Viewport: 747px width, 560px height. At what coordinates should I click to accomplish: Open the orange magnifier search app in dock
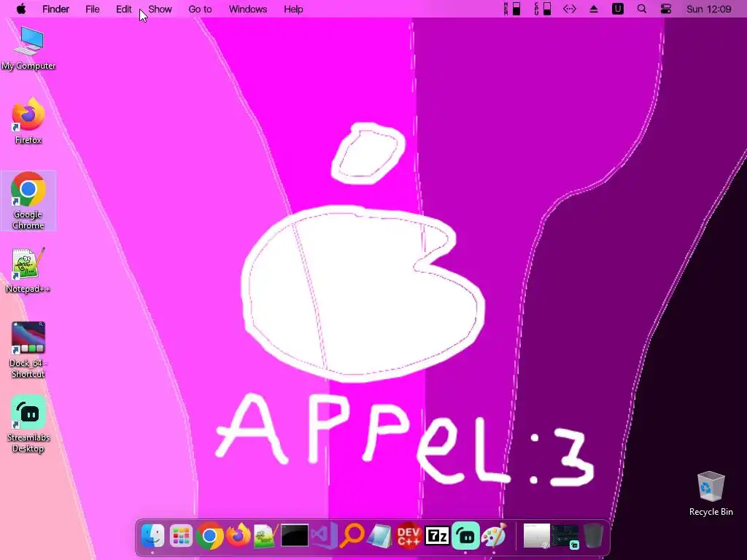[352, 536]
